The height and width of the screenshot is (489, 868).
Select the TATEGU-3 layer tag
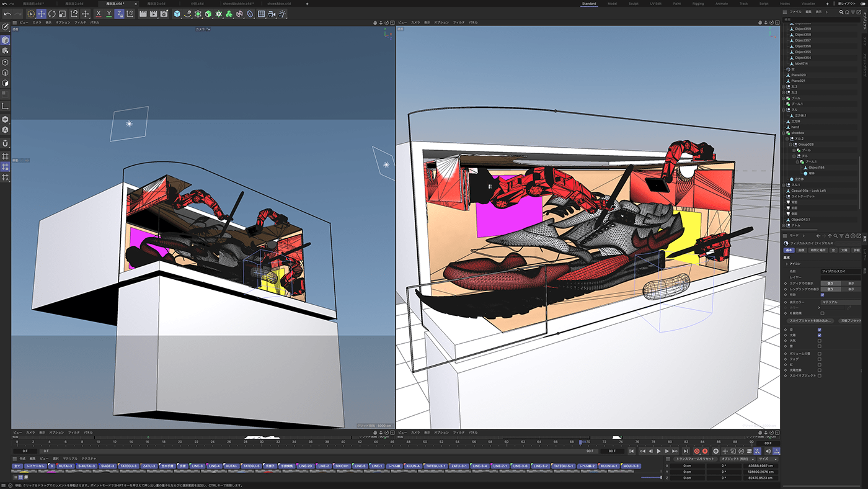[x=128, y=465]
